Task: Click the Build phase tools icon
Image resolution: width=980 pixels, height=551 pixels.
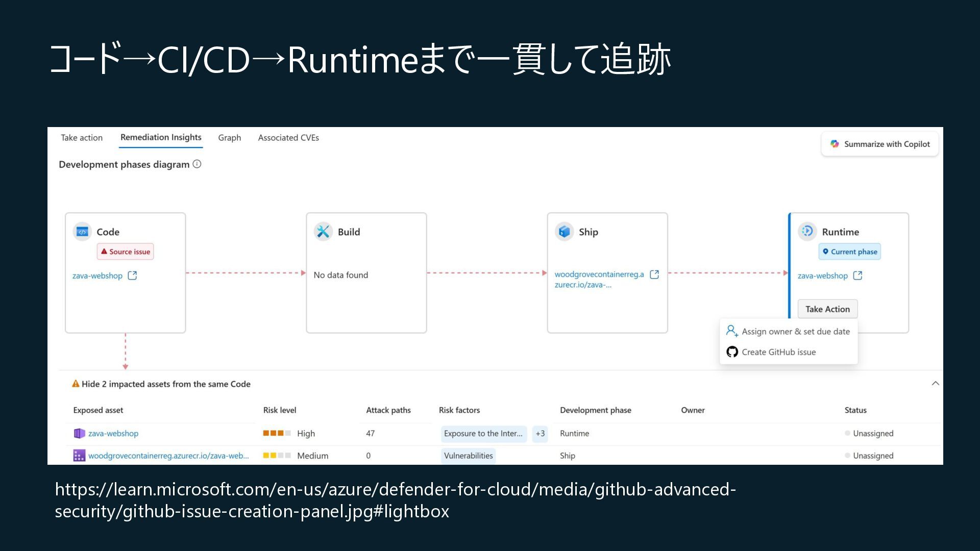Action: [323, 232]
